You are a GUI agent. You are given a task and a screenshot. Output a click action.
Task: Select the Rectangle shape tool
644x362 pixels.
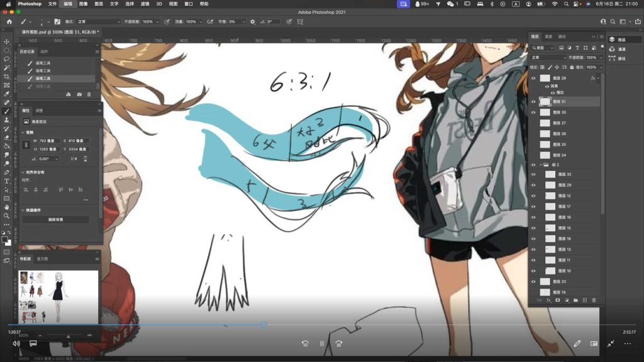6,199
